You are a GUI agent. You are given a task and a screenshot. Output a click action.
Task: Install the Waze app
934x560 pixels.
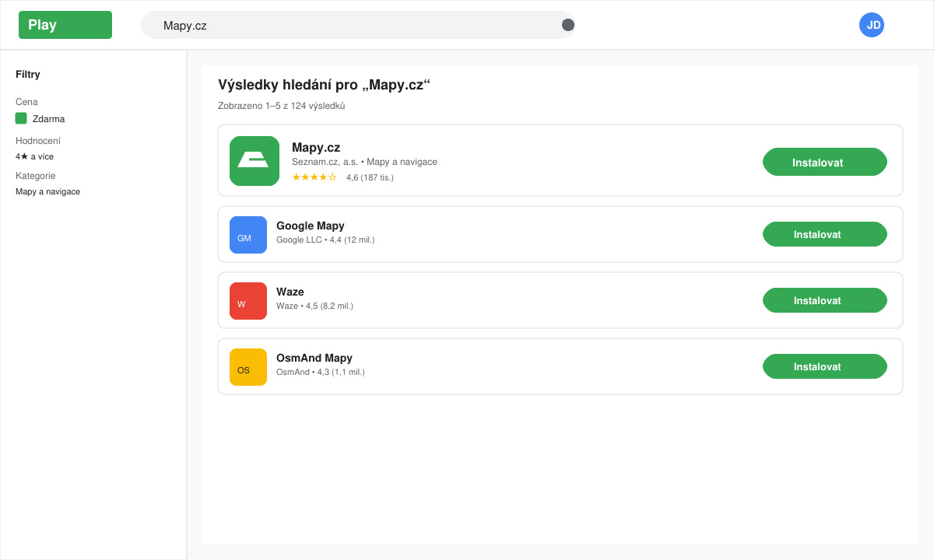(825, 300)
